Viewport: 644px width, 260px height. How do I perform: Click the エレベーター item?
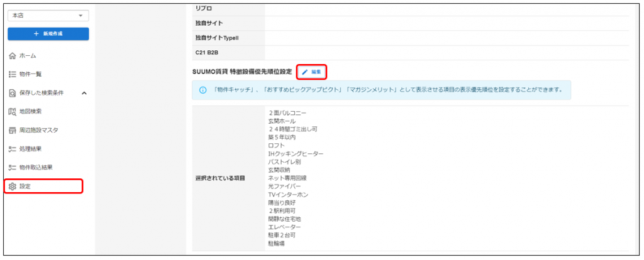tap(284, 227)
